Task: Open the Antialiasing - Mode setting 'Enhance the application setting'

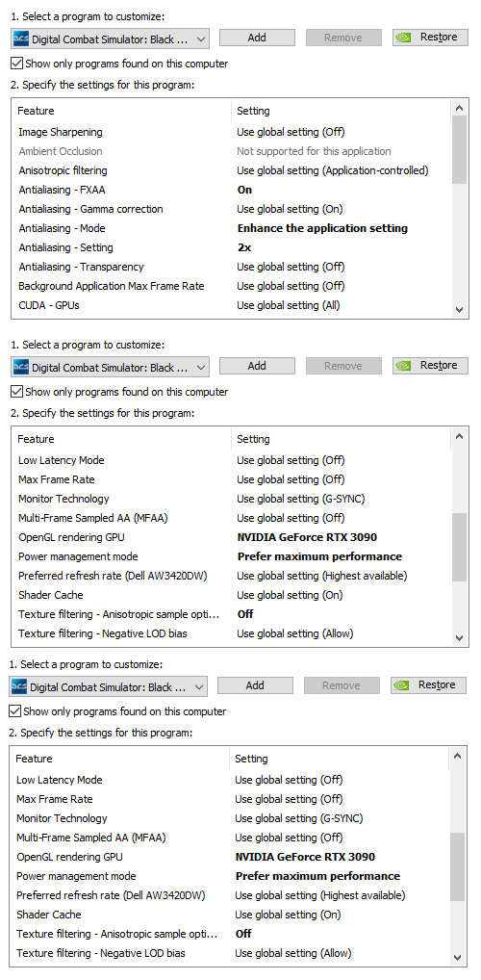Action: (322, 228)
